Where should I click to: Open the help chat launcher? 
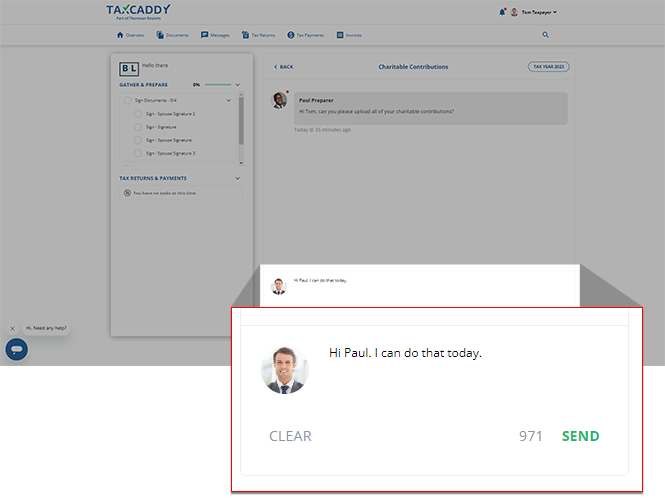tap(17, 349)
